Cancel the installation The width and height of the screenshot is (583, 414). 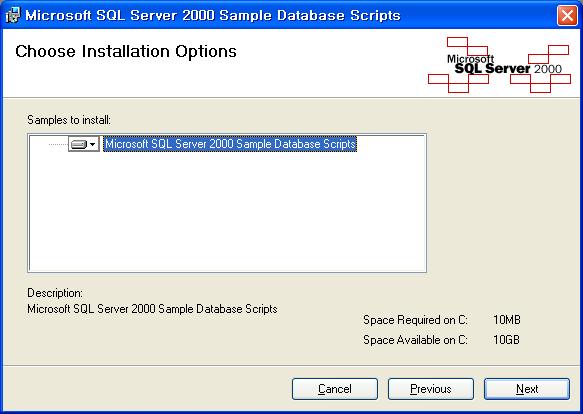(x=335, y=389)
